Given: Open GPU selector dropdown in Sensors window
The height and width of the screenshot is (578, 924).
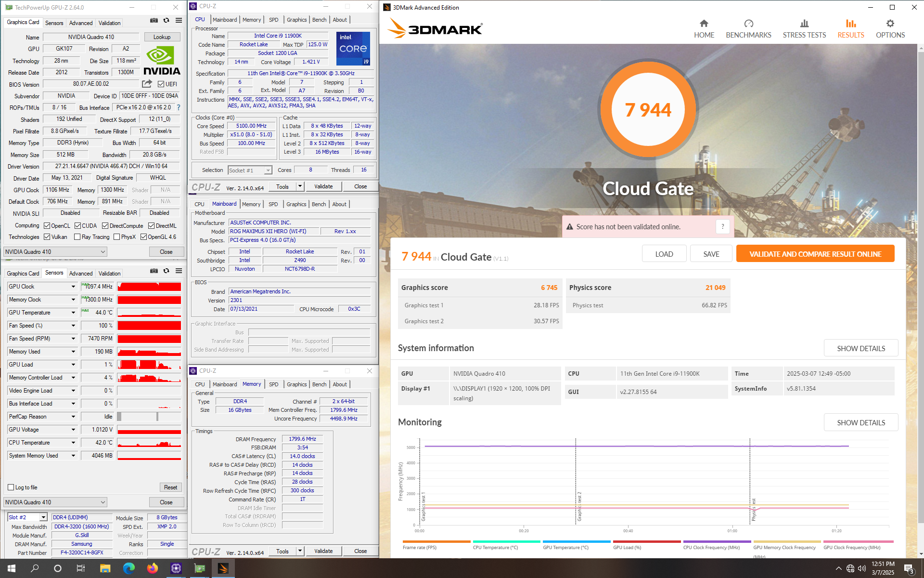Looking at the screenshot, I should pos(55,502).
